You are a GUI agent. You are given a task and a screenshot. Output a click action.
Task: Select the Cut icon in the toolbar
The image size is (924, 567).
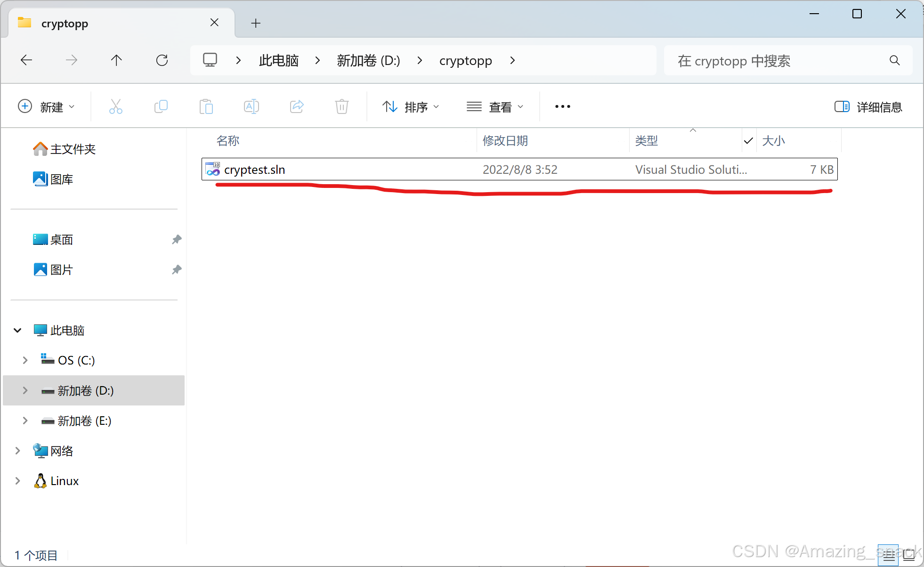(116, 106)
